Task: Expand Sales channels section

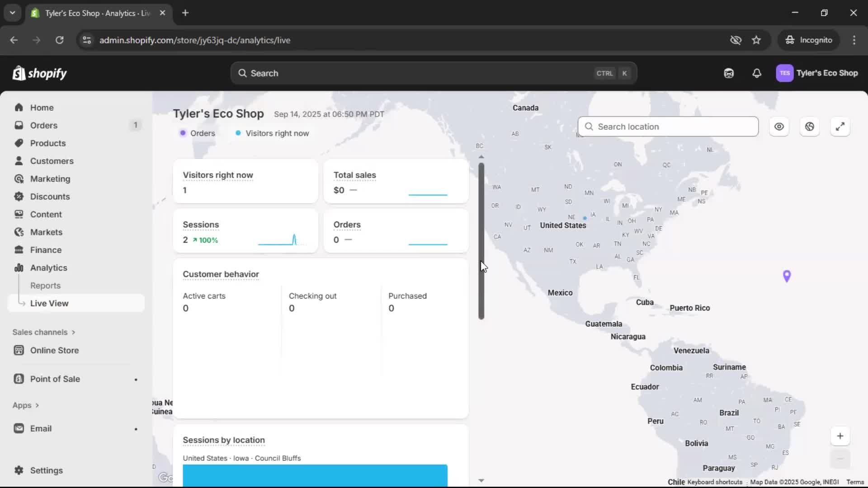Action: (x=44, y=332)
